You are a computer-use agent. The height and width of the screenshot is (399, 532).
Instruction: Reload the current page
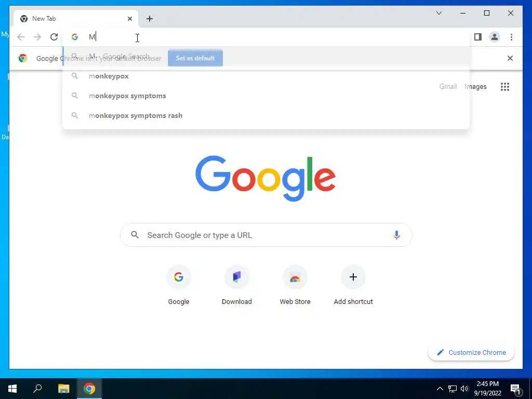pyautogui.click(x=54, y=37)
